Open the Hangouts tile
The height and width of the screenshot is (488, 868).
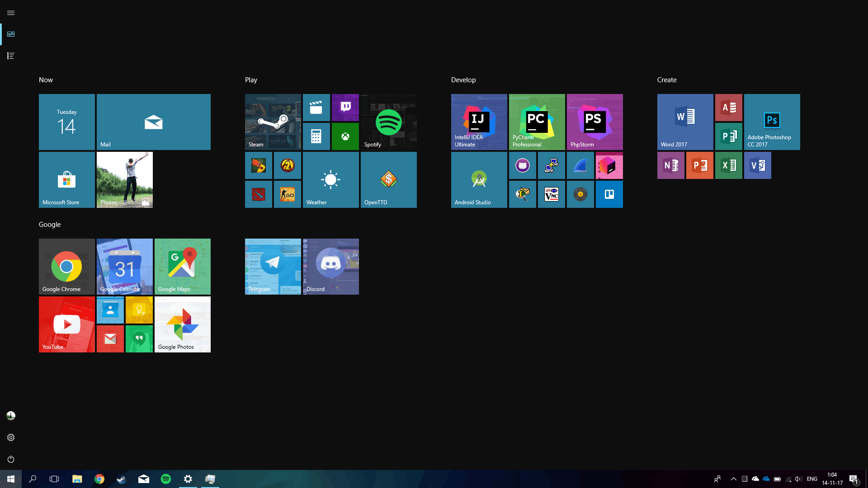pos(139,339)
